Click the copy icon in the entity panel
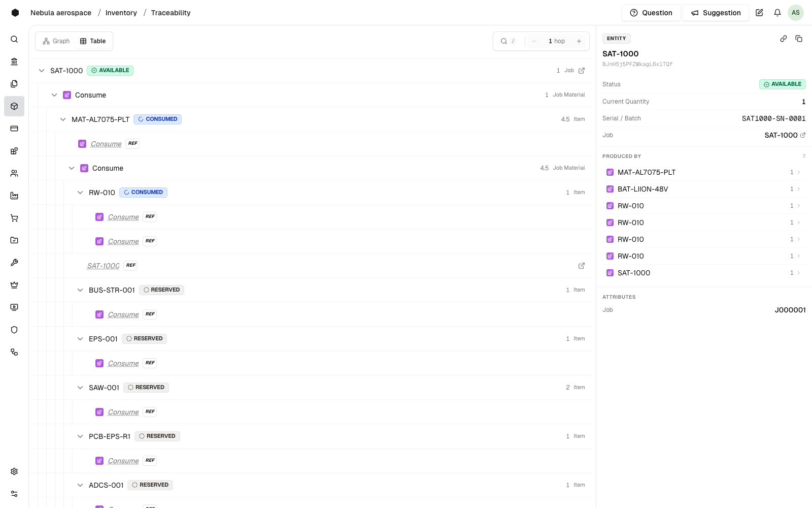This screenshot has width=812, height=508. coord(799,39)
